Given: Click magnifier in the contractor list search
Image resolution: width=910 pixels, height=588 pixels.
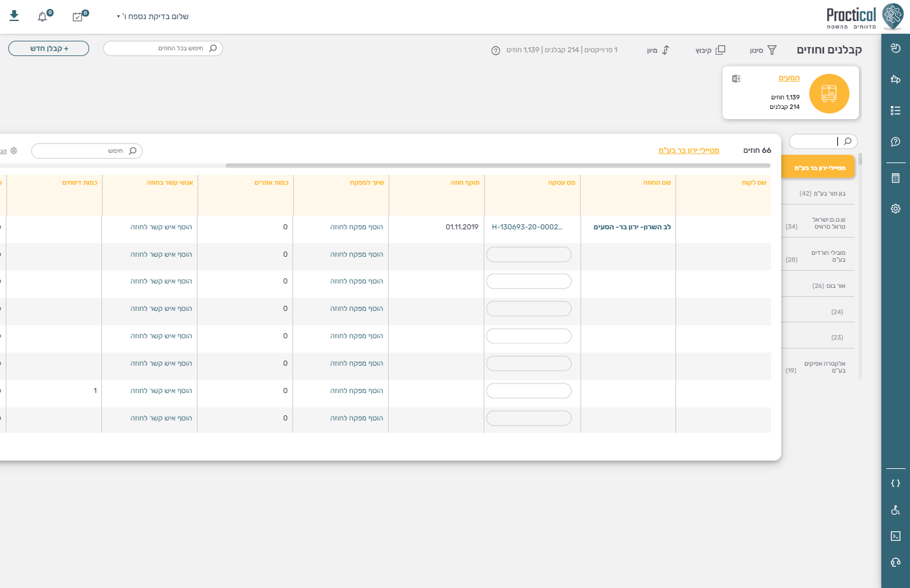Looking at the screenshot, I should [848, 141].
